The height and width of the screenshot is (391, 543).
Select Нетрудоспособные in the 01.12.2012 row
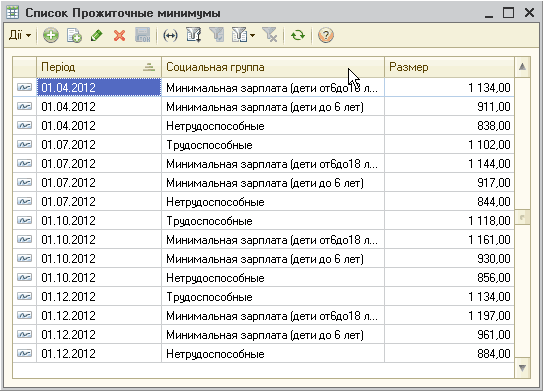click(215, 354)
